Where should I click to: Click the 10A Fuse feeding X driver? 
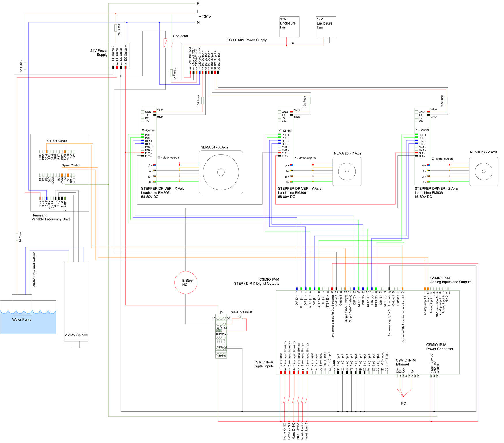[x=203, y=101]
